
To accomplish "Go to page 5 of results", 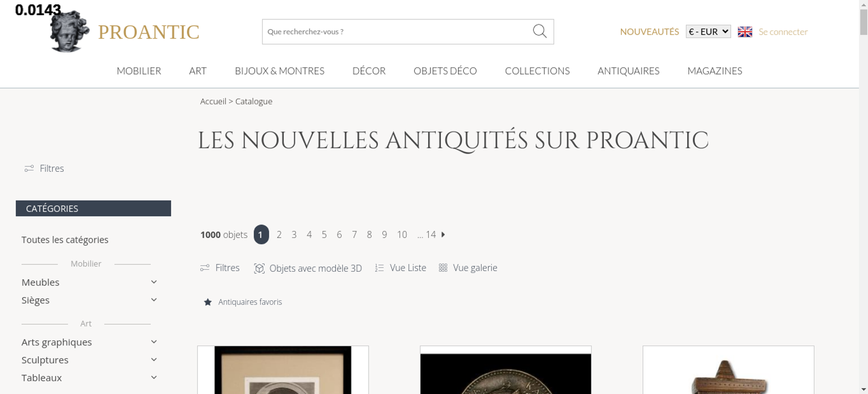I will click(x=324, y=234).
